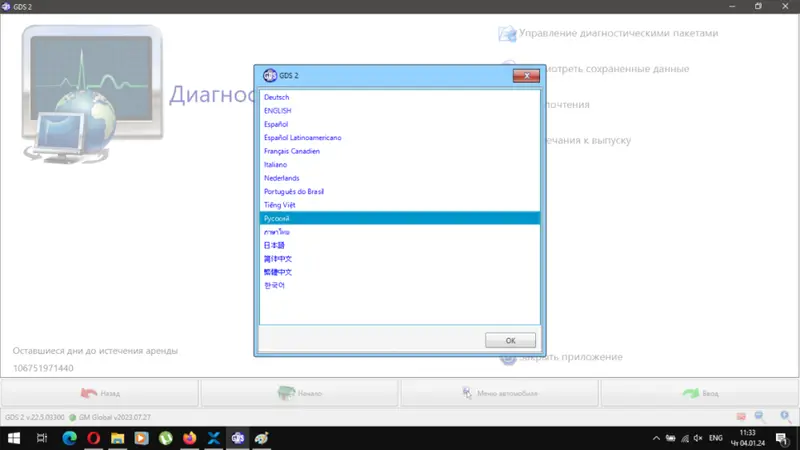
Task: Click GDS 2 v.22.5.03300 version text
Action: 35,417
